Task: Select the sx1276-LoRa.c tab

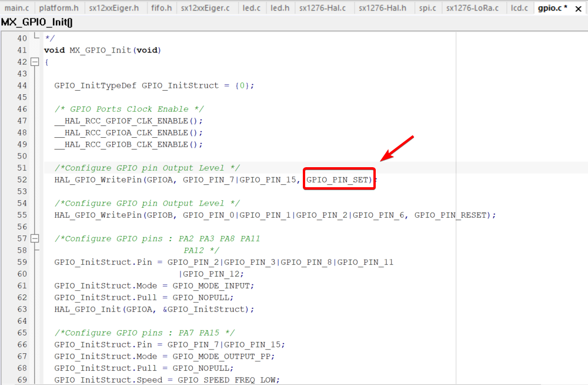Action: 472,8
